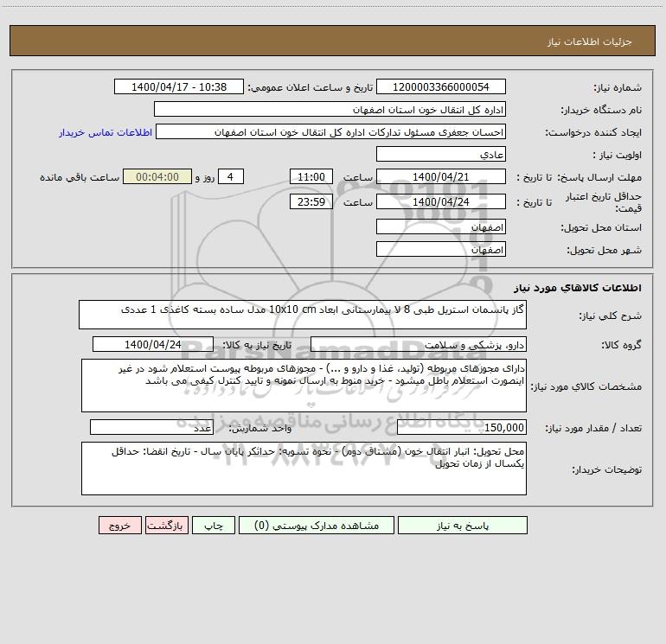Click the label اولویت نیاز

tap(618, 156)
